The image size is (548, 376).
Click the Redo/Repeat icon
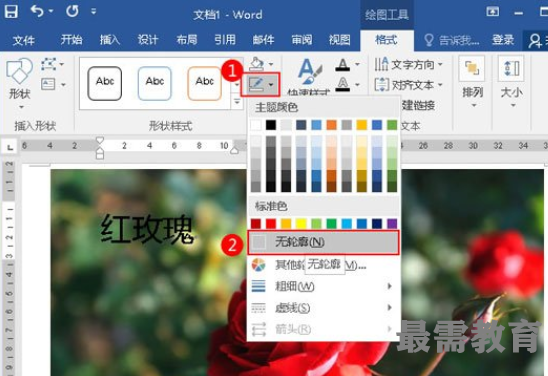72,12
